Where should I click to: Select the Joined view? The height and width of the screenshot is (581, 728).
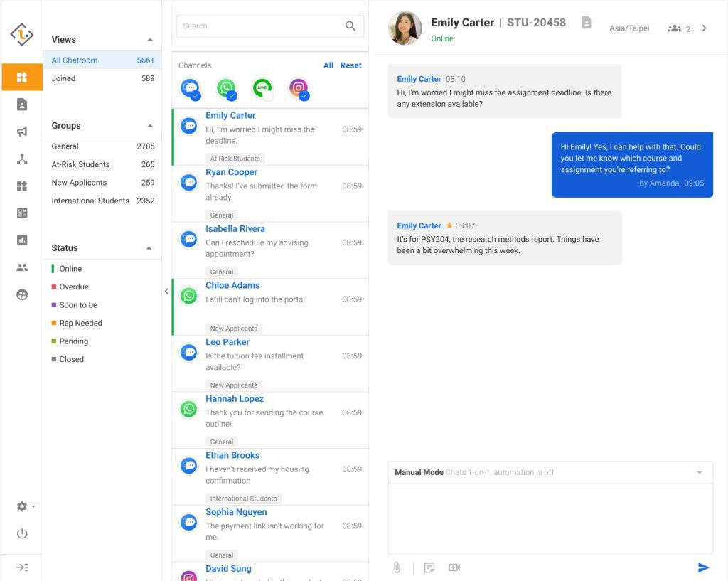coord(63,78)
